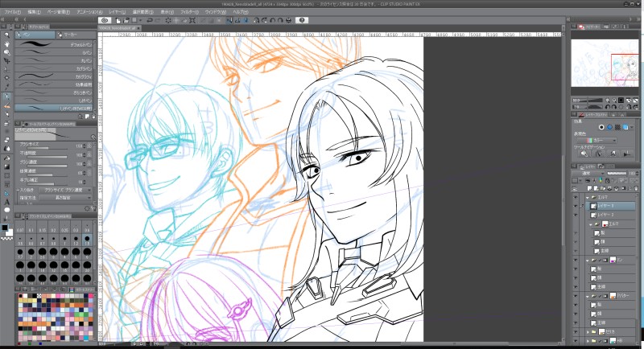The image size is (644, 349).
Task: Choose the デフォルトペン brush
Action: [54, 44]
